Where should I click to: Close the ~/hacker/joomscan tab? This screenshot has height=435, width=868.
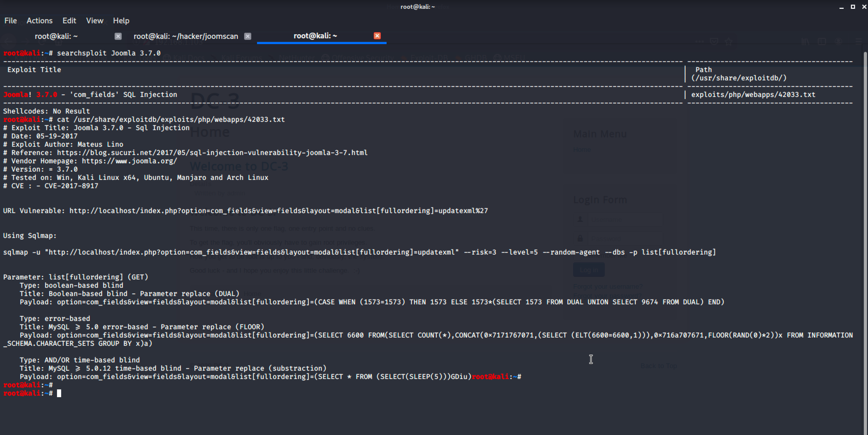coord(248,36)
